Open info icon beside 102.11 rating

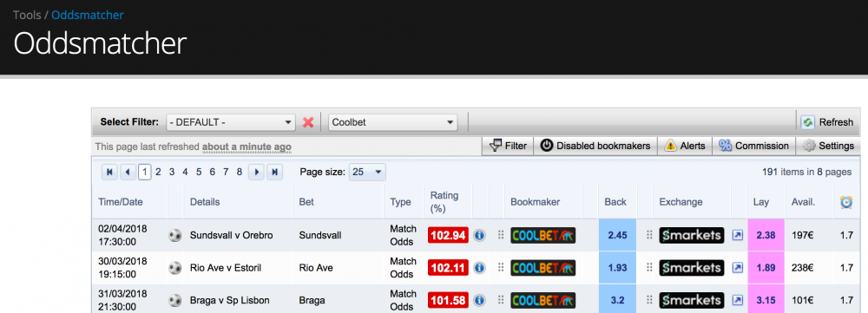click(x=479, y=268)
